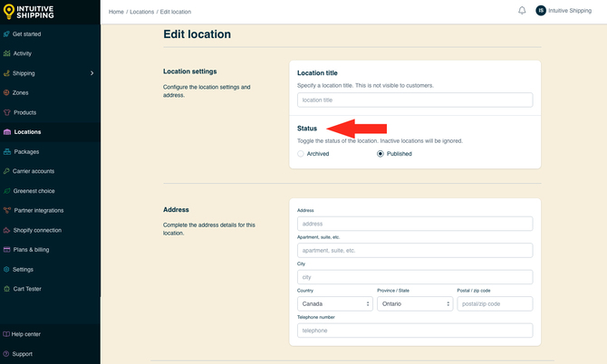The height and width of the screenshot is (364, 607).
Task: Click the Greenest choice leaf icon
Action: click(7, 191)
